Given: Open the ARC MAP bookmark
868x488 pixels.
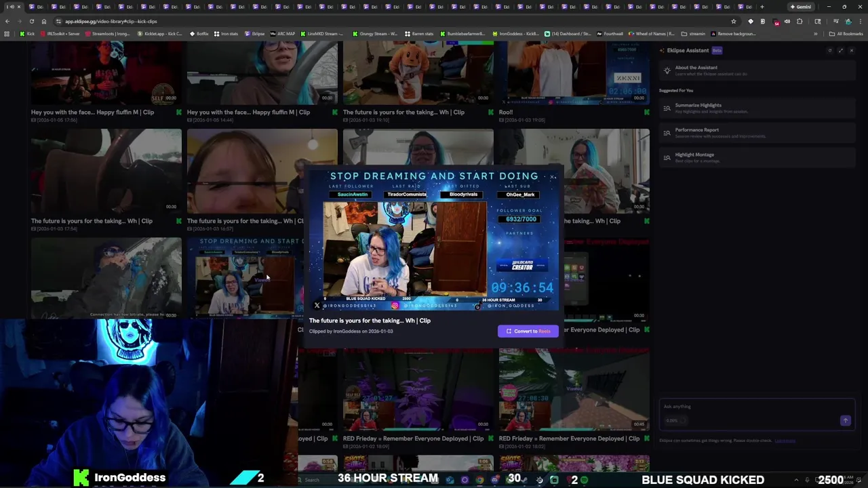Looking at the screenshot, I should pos(283,33).
